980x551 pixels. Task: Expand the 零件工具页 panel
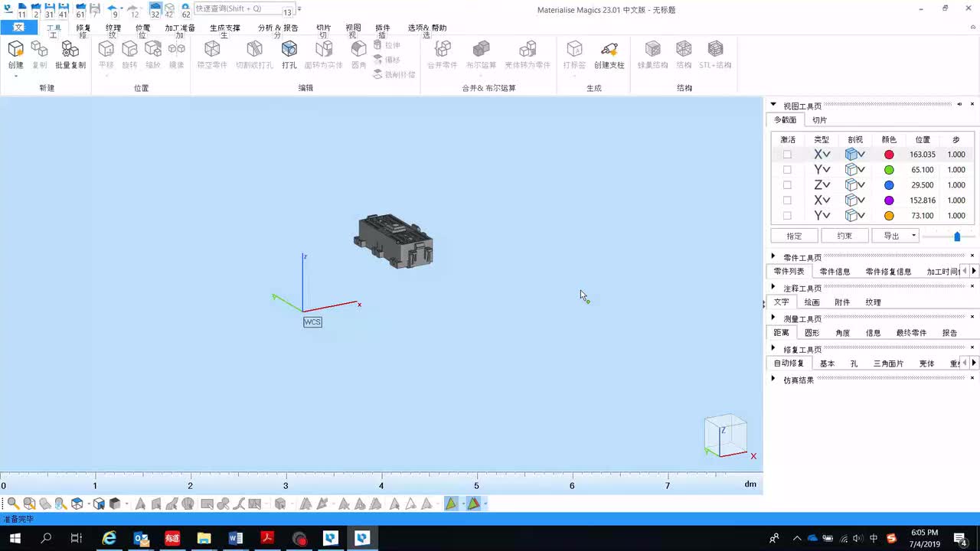point(773,256)
